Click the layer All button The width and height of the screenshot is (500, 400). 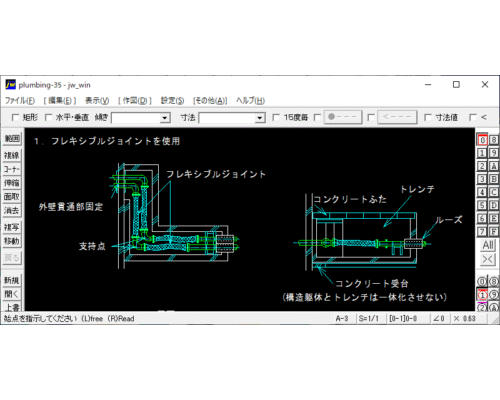coord(488,245)
